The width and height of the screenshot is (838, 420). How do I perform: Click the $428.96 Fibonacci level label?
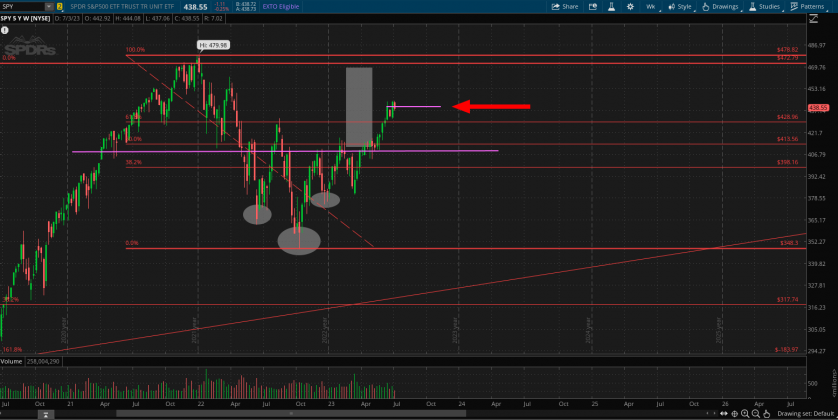(x=787, y=116)
